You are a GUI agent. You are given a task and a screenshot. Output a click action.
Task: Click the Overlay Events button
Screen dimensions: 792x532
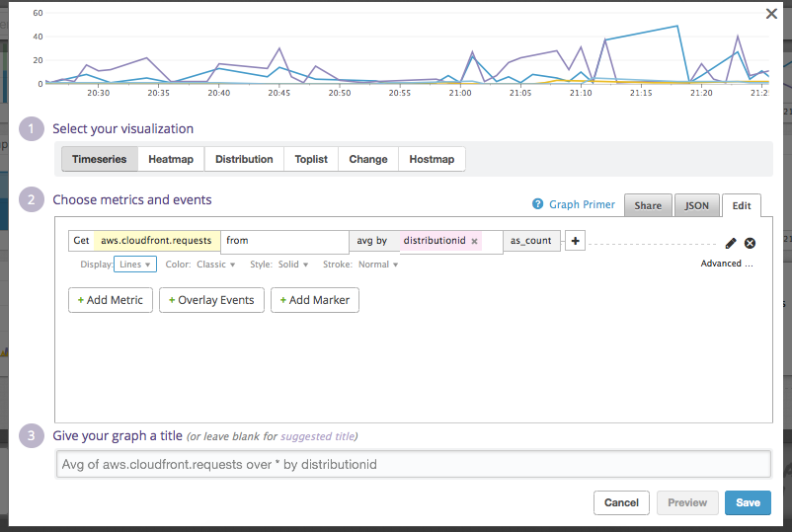211,300
